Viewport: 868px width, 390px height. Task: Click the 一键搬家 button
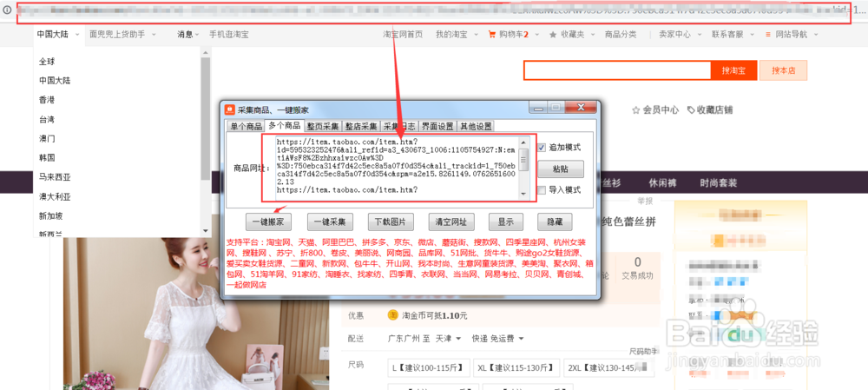[268, 222]
